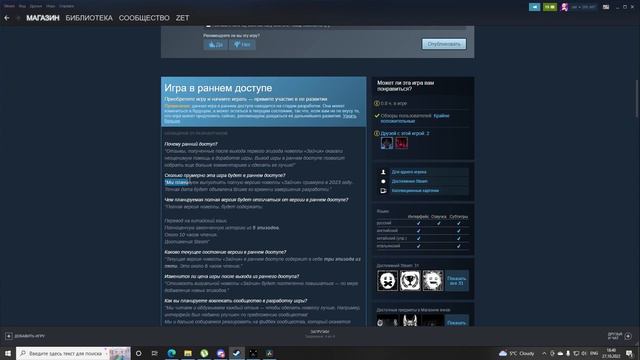The width and height of the screenshot is (640, 360).
Task: Open the friends and chat plus icon
Action: tap(628, 336)
